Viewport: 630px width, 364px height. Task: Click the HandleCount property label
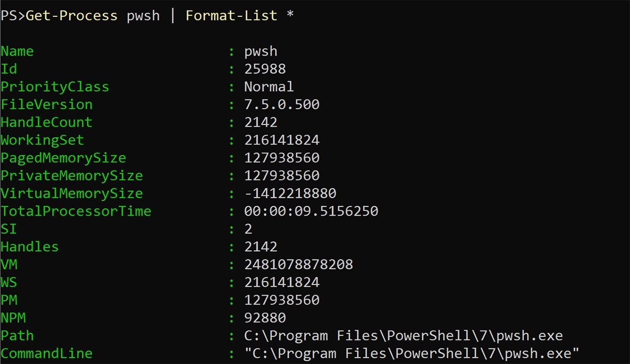coord(46,122)
